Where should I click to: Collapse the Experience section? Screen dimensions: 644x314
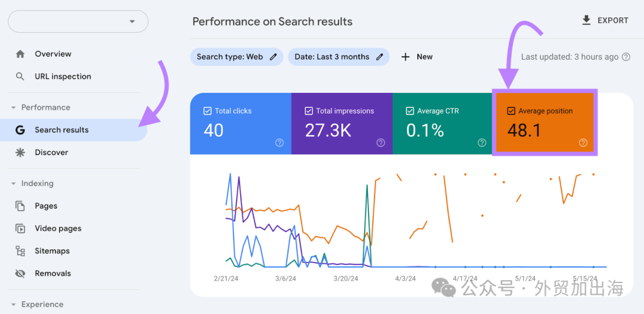14,304
